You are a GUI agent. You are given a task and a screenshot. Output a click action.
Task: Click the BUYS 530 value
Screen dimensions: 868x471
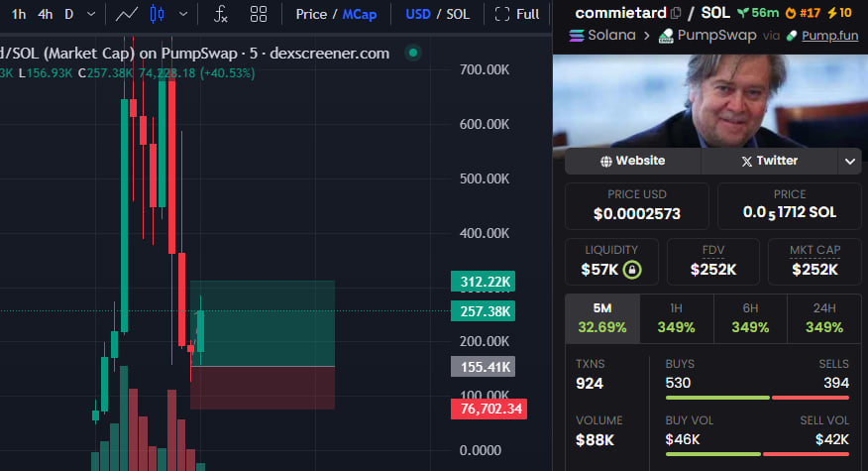tap(678, 383)
